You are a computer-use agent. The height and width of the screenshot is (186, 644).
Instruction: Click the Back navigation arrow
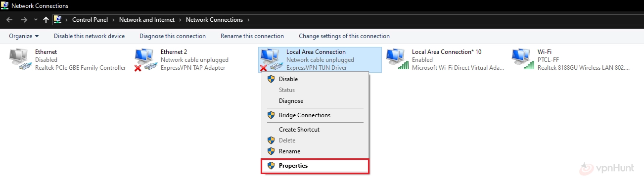[x=9, y=20]
